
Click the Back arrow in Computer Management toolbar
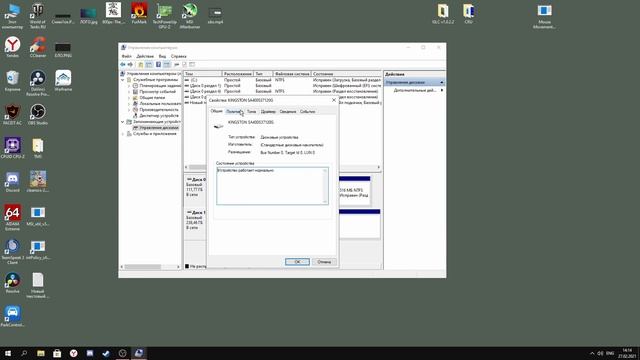(x=122, y=64)
